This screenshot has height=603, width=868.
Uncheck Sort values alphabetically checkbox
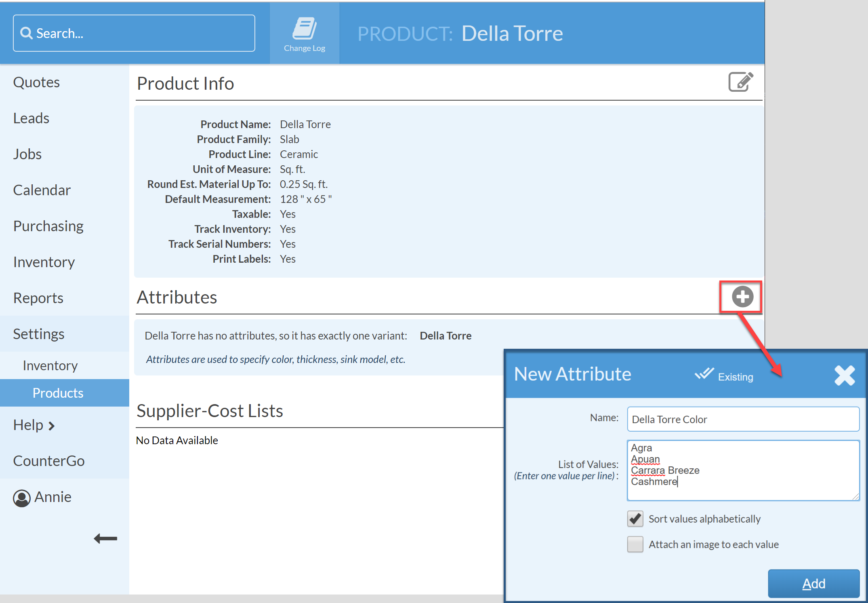pos(635,519)
